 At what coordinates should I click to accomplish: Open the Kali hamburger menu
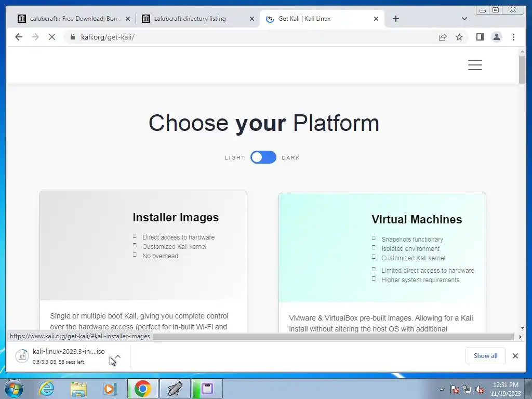pos(475,65)
